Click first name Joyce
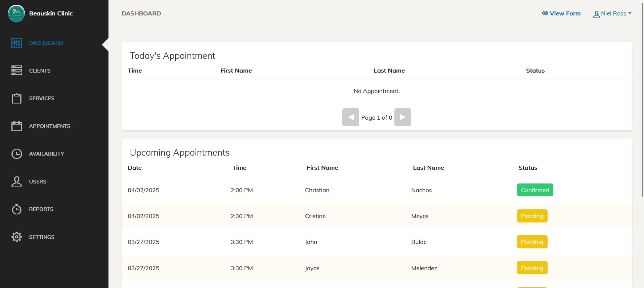The height and width of the screenshot is (288, 644). coord(312,268)
